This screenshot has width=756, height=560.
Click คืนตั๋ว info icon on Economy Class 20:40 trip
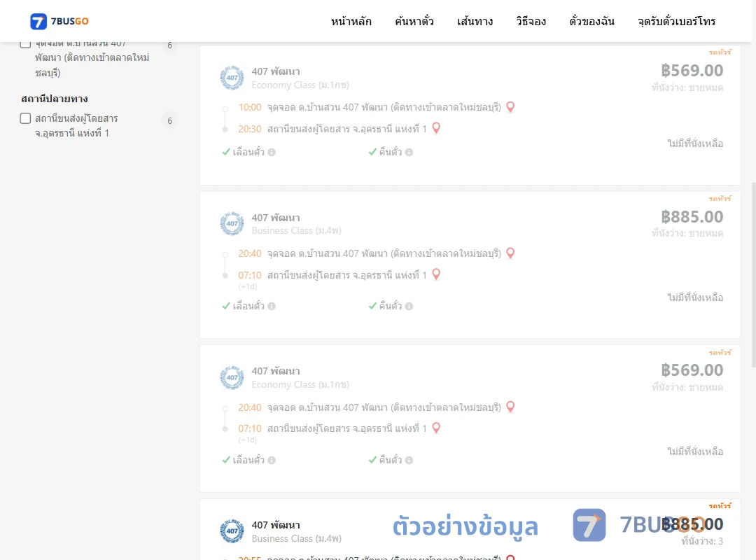(x=409, y=460)
